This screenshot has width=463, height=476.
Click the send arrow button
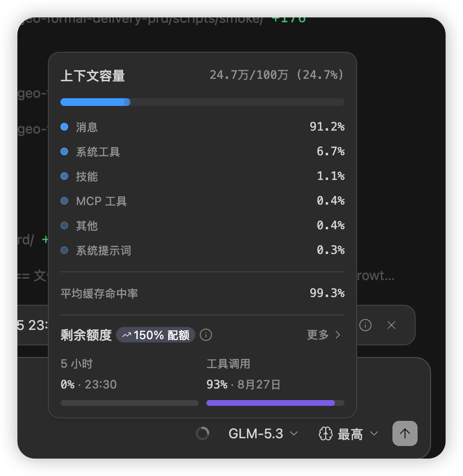click(405, 433)
